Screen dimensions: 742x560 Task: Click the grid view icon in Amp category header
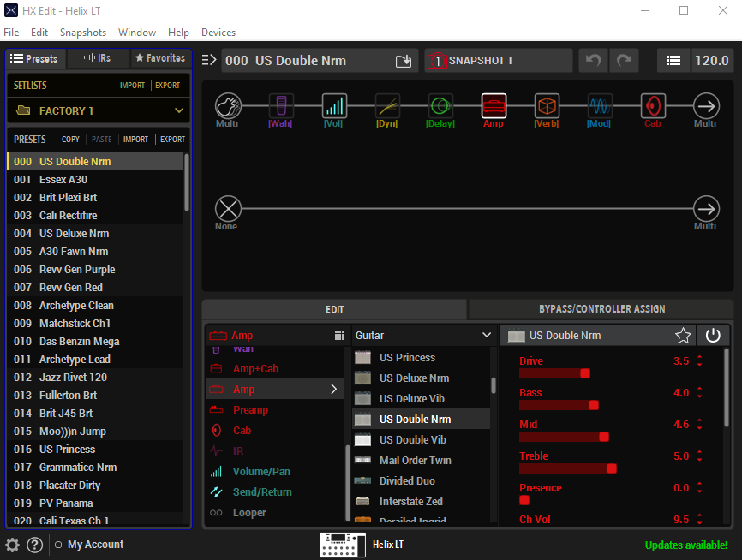[339, 336]
